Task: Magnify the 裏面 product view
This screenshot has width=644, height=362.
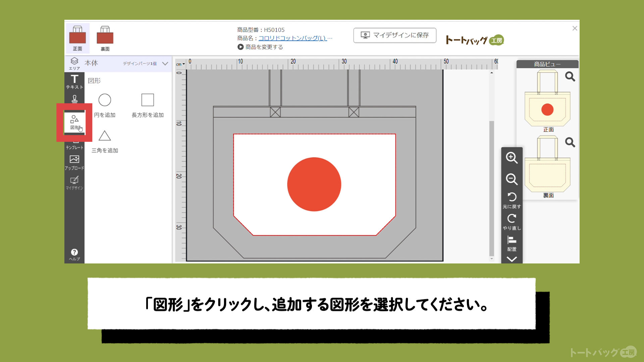Action: [570, 142]
